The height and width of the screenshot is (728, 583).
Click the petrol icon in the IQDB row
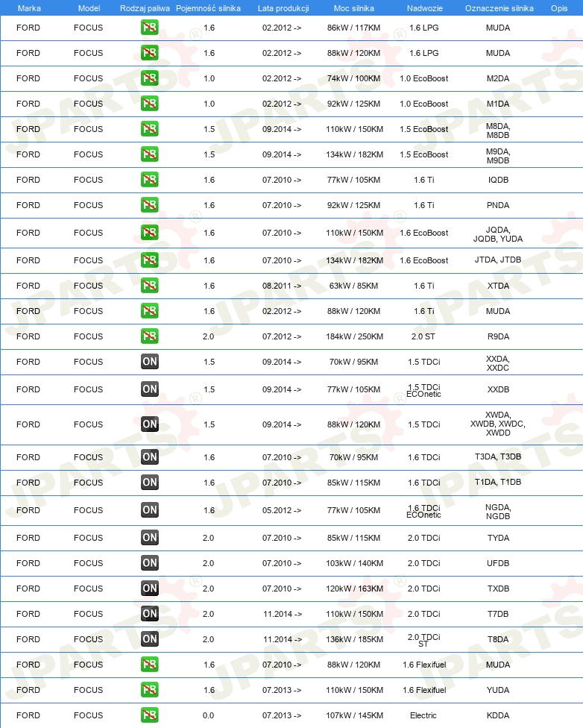pos(149,180)
